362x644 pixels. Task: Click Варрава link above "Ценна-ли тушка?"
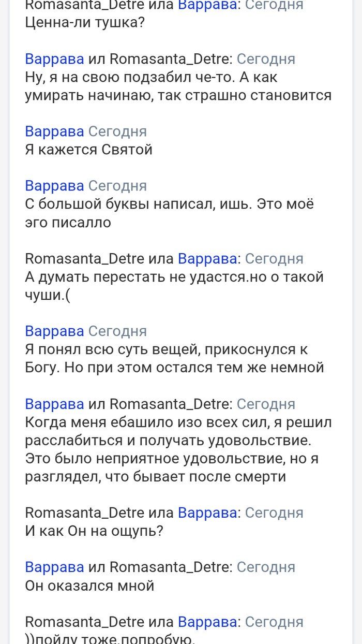pos(207,5)
